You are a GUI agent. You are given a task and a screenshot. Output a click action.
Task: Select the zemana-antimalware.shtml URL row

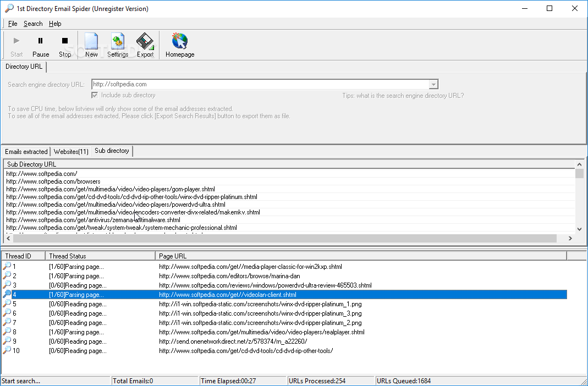tap(289, 220)
